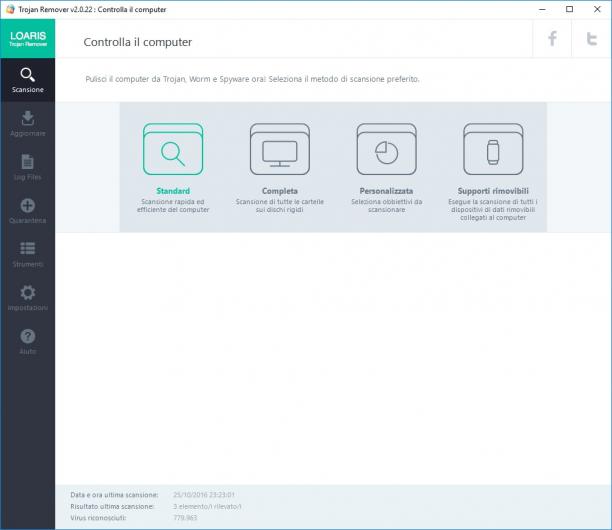Open the Scansione sidebar section
Image resolution: width=612 pixels, height=530 pixels.
coord(28,80)
